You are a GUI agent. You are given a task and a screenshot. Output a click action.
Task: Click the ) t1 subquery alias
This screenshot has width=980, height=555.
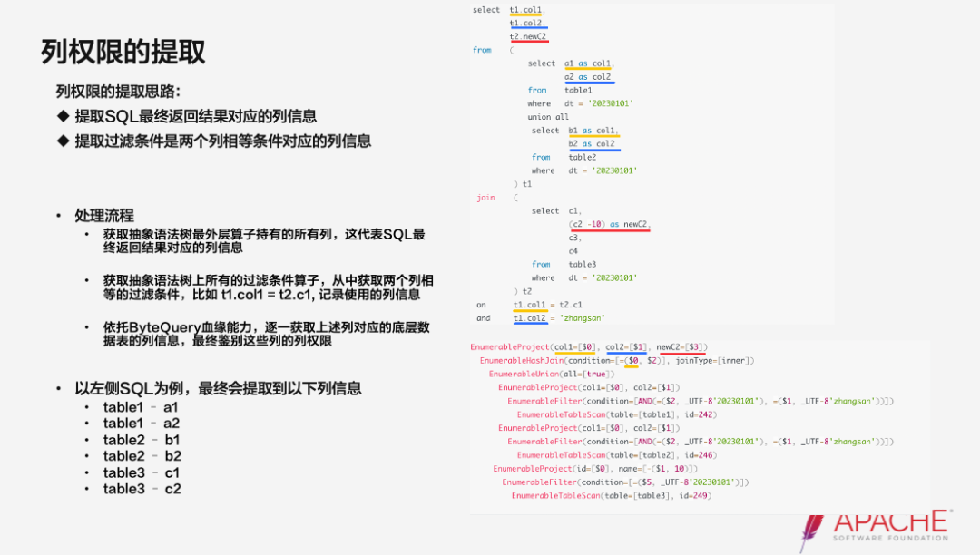coord(523,184)
